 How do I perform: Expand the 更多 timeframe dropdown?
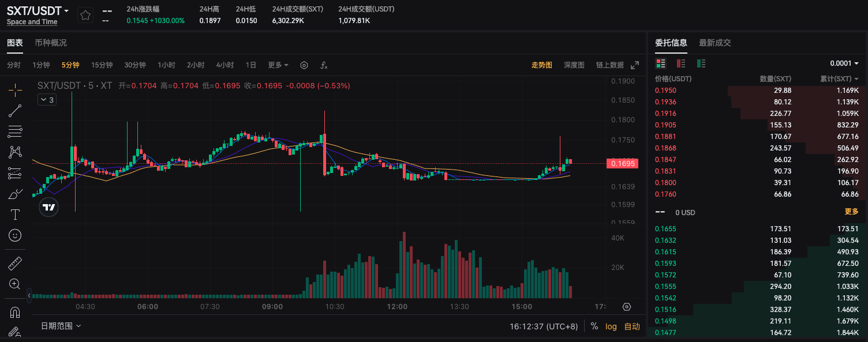[278, 65]
